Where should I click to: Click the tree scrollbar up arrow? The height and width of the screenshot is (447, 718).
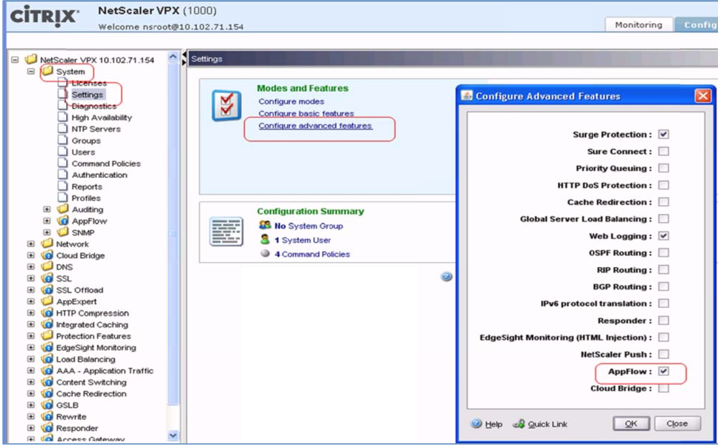point(173,57)
